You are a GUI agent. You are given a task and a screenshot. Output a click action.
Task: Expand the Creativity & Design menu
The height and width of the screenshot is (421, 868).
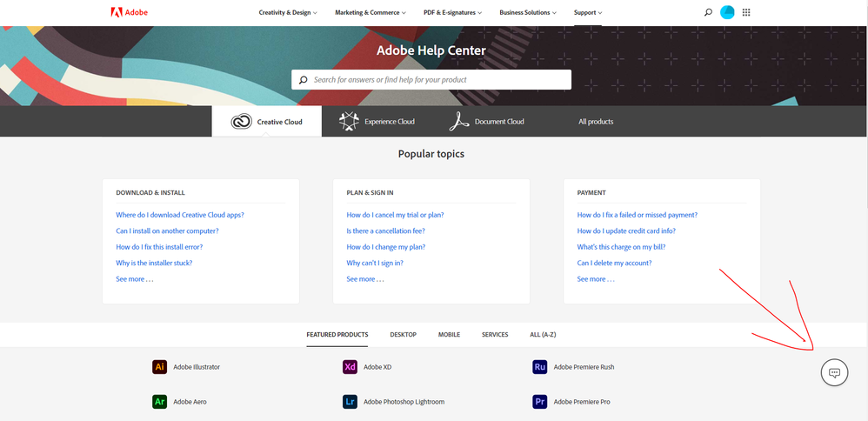(x=288, y=12)
